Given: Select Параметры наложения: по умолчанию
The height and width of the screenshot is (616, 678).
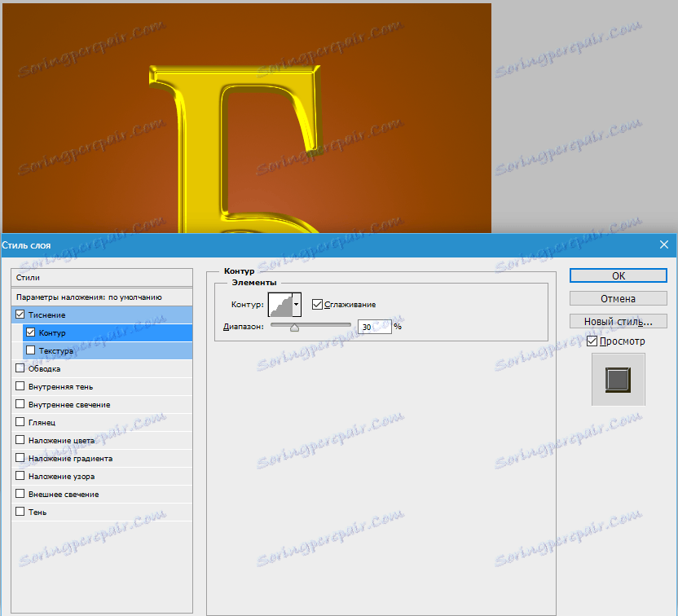Looking at the screenshot, I should 102,297.
